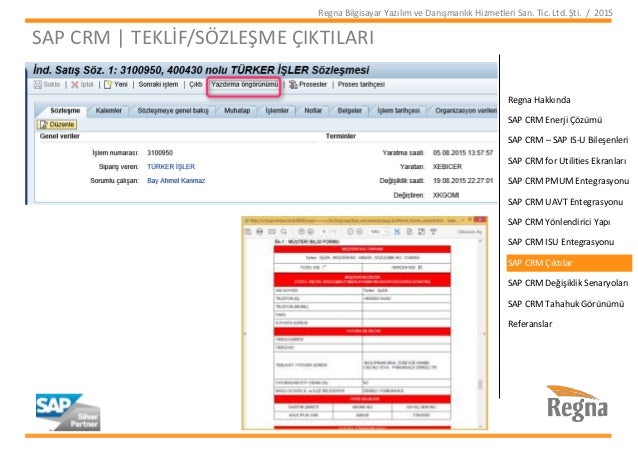Open the İşlemler tab
638x450 pixels.
277,110
